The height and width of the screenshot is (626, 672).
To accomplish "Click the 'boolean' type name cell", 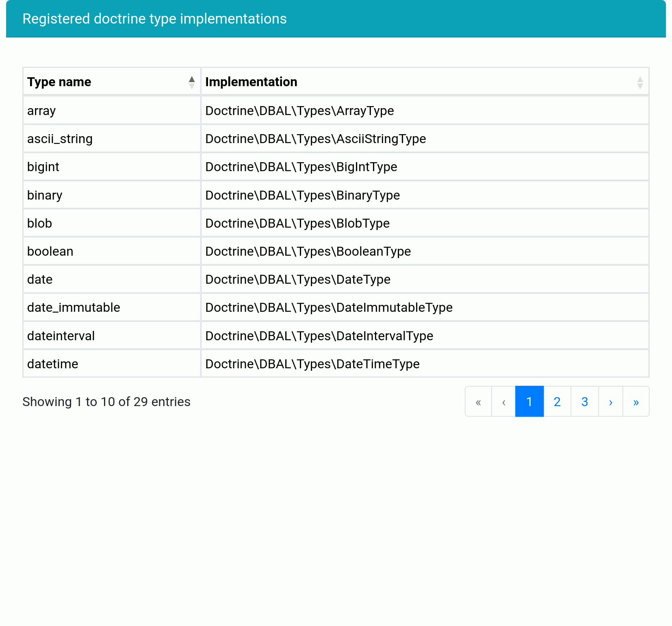I will [x=112, y=251].
